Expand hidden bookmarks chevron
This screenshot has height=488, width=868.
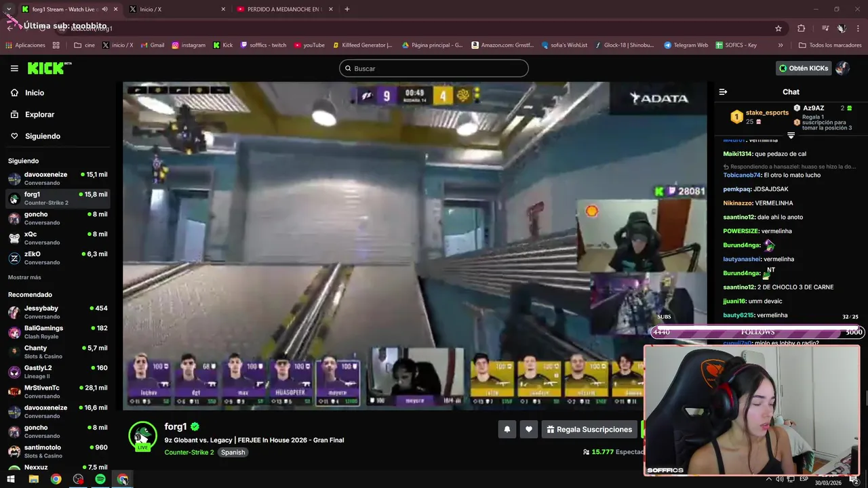click(x=781, y=45)
